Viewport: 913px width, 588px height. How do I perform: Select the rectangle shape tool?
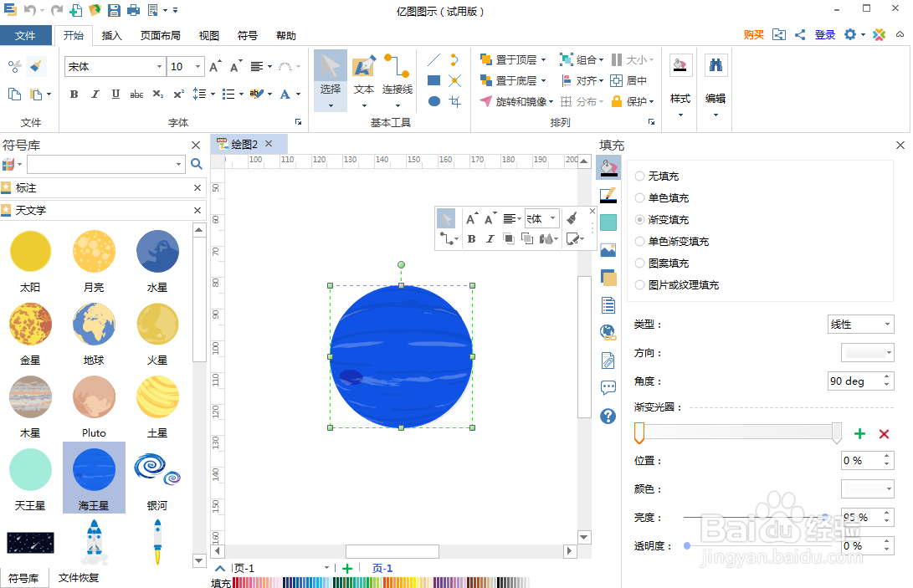click(x=433, y=80)
